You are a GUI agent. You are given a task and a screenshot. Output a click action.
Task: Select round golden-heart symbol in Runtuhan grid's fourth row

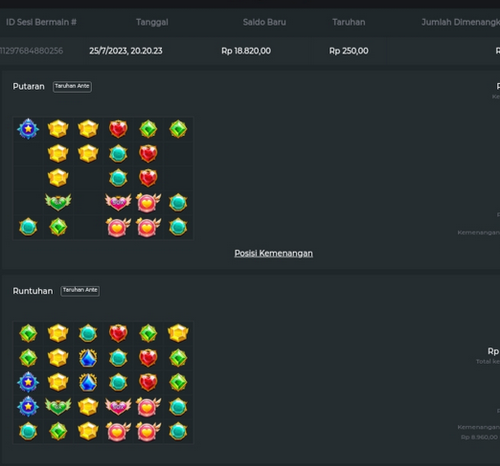[x=148, y=407]
